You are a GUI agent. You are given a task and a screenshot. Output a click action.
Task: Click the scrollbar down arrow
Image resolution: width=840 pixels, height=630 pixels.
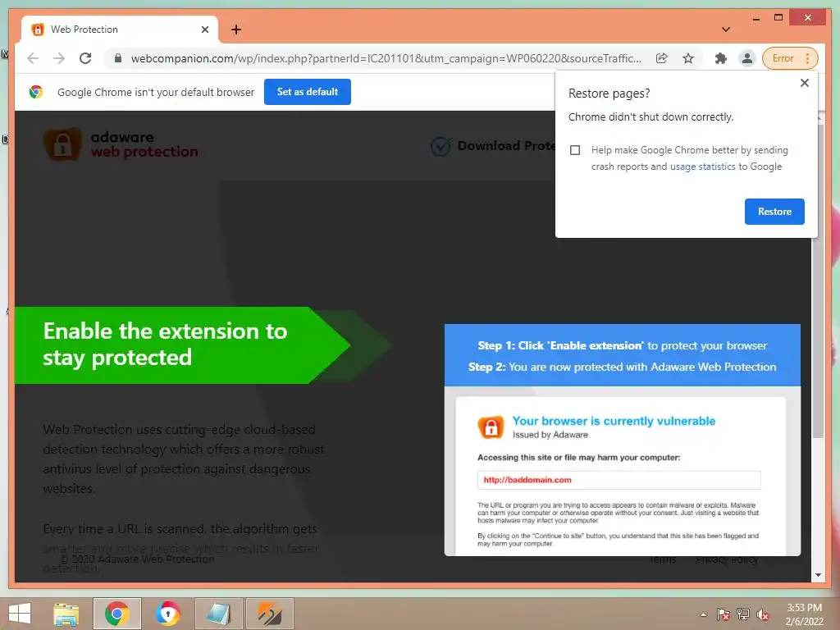[818, 575]
